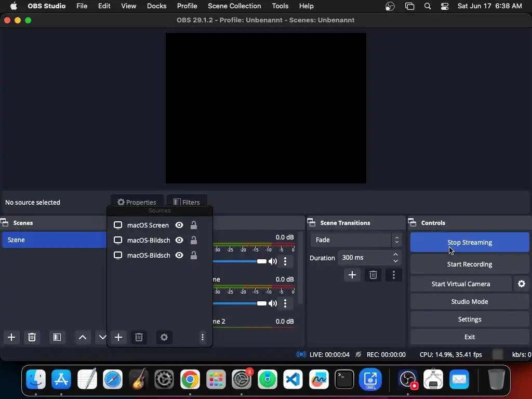Remove source using Sources trash icon
Screen dimensions: 532x399
(139, 337)
